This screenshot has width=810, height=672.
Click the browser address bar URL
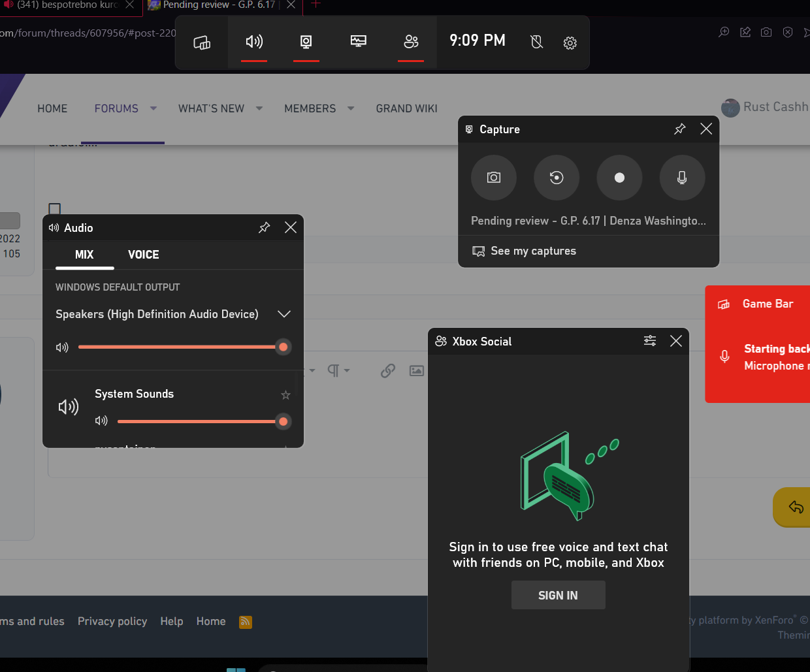88,33
